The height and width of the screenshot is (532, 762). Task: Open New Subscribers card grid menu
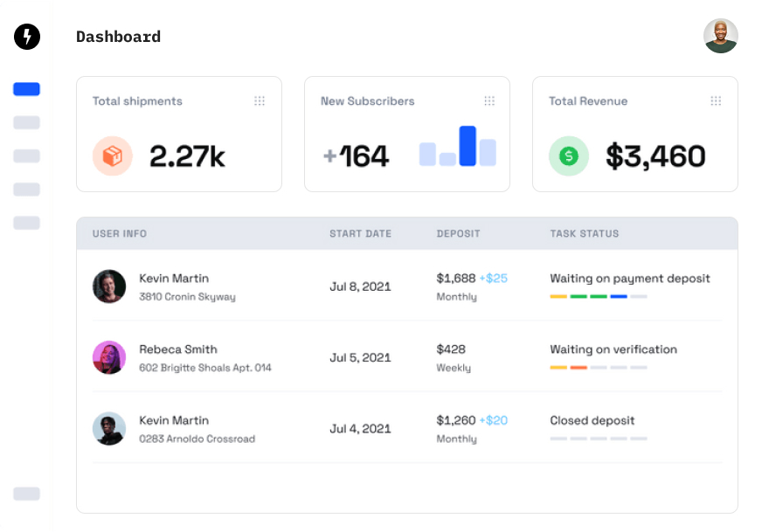(x=489, y=101)
